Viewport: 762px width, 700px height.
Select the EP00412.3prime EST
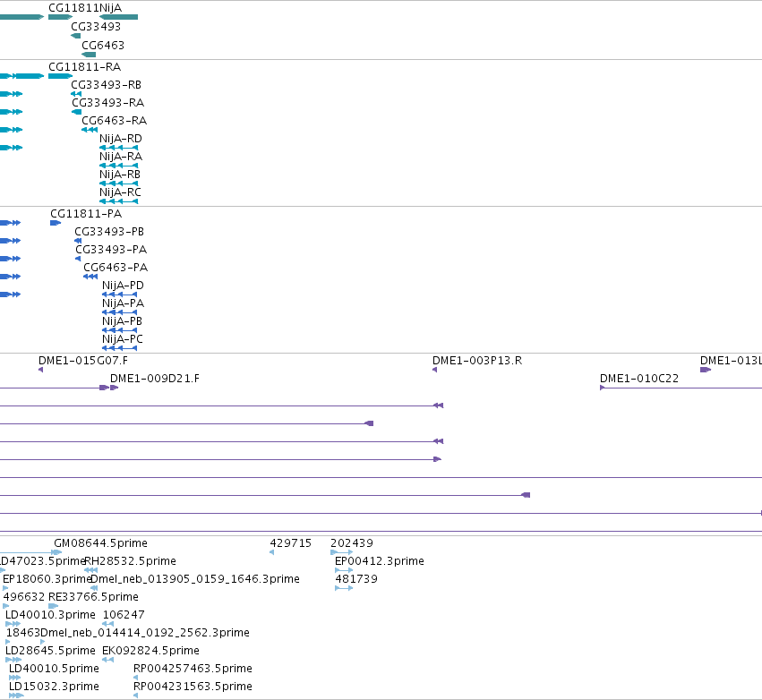(344, 570)
